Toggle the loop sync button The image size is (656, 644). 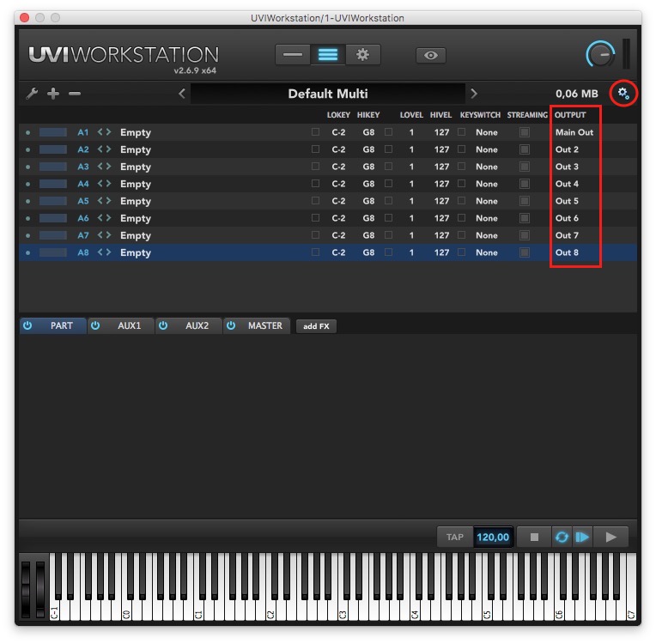click(x=562, y=537)
